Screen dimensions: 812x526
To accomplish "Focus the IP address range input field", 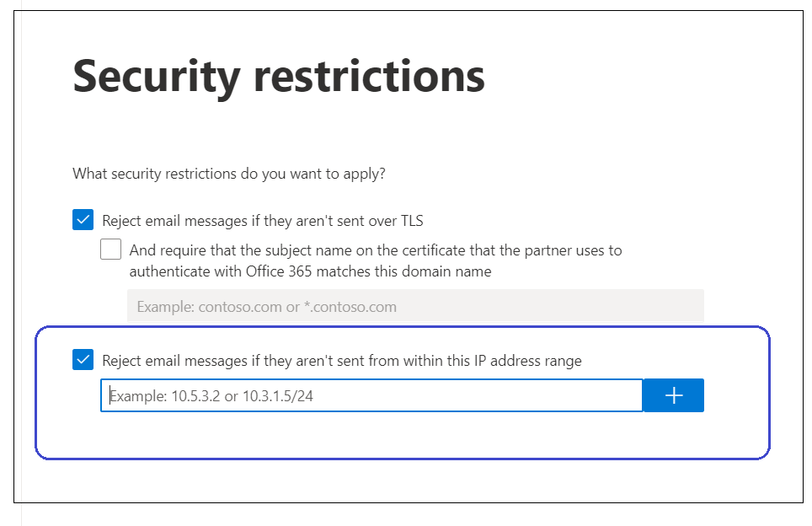I will (x=371, y=395).
